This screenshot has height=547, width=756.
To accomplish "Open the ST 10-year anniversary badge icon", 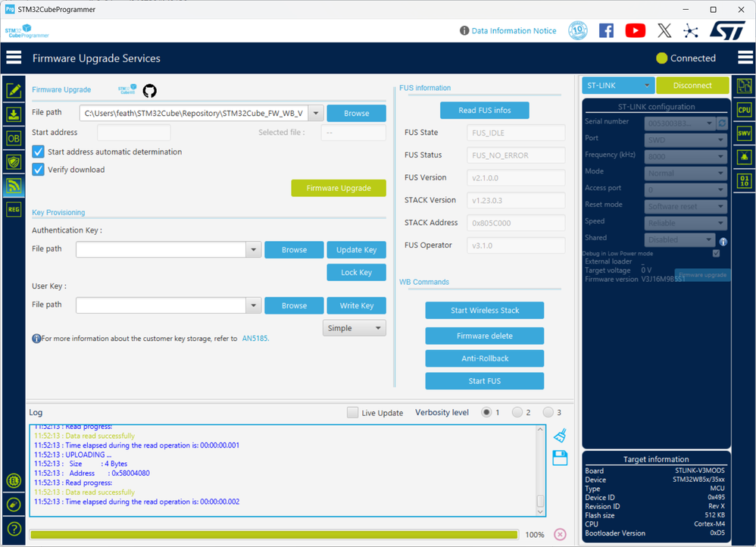I will [x=578, y=30].
